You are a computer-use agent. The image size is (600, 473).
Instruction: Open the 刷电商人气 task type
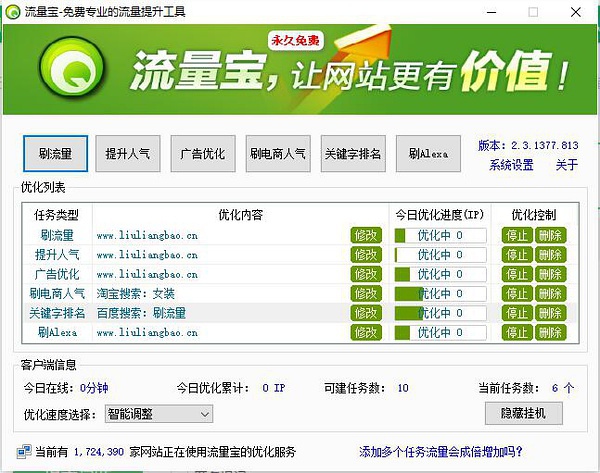click(x=278, y=154)
